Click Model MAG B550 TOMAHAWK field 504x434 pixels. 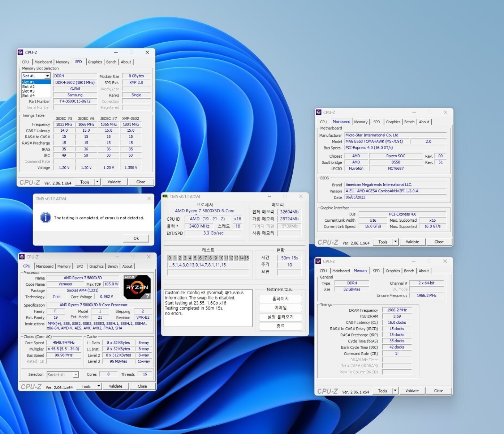[377, 141]
